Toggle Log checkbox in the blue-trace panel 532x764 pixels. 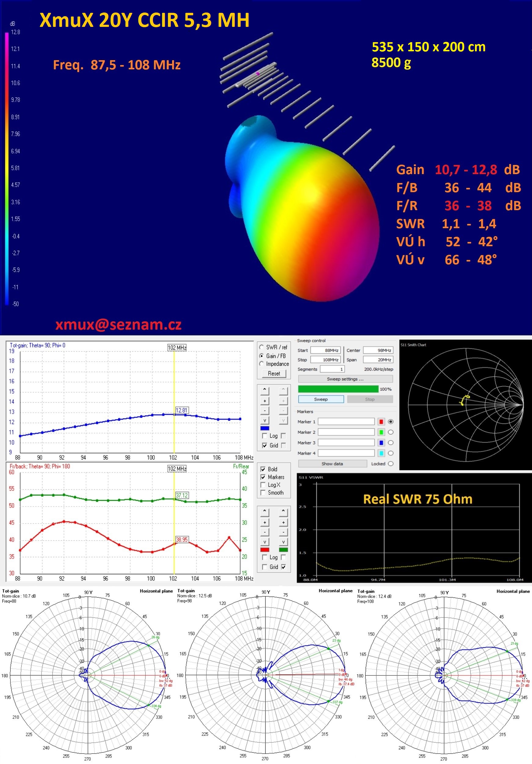tap(265, 436)
